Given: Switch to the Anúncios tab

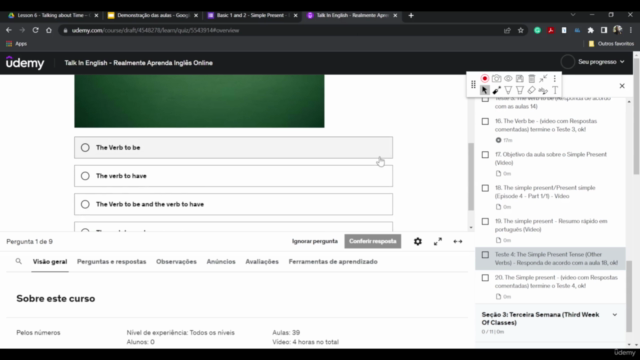Looking at the screenshot, I should coord(221,262).
